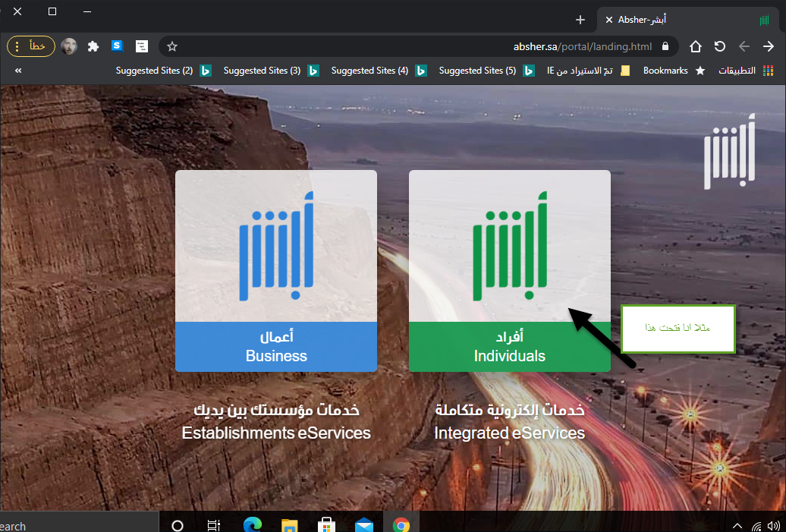Open the Suggested Sites (2) bookmark
This screenshot has width=786, height=532.
click(163, 71)
